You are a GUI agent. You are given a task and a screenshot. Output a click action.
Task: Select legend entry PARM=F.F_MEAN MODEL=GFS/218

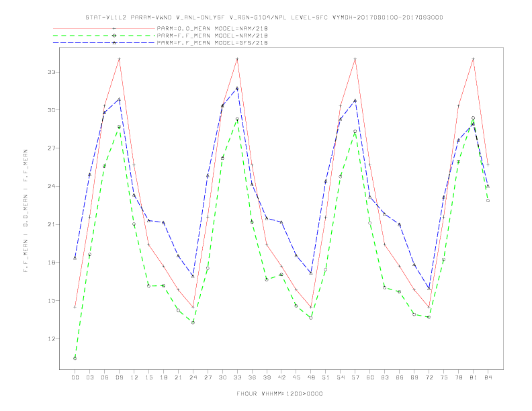point(212,43)
